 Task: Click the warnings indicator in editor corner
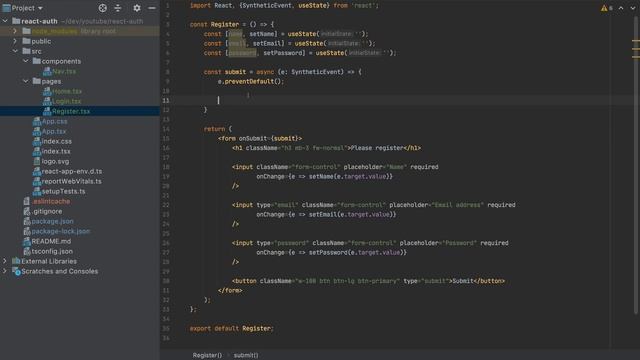pos(607,8)
